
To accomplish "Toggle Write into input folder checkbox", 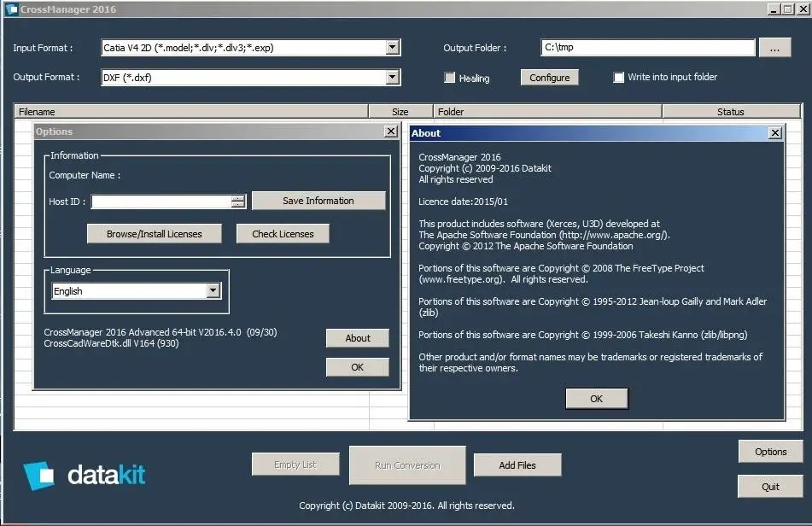I will (x=618, y=77).
